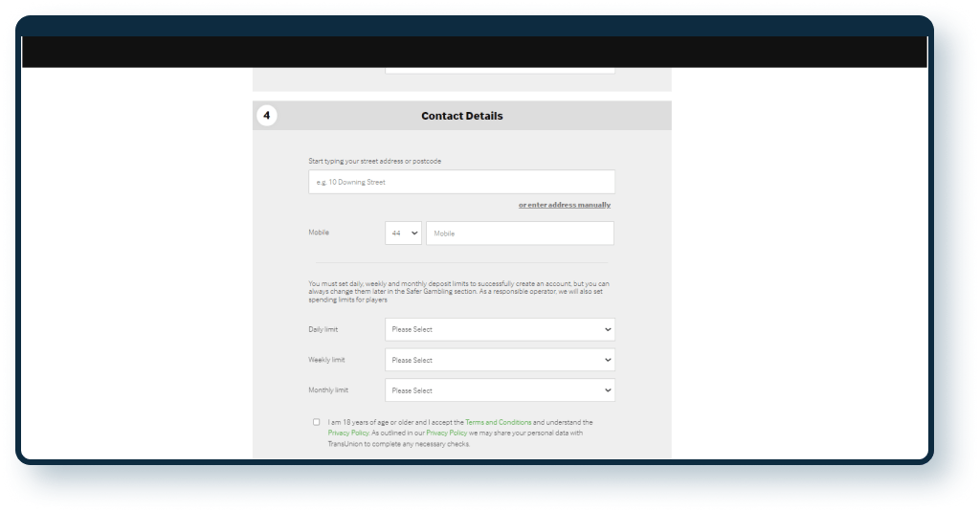The width and height of the screenshot is (980, 511).
Task: Expand the Daily limit dropdown
Action: coord(500,330)
